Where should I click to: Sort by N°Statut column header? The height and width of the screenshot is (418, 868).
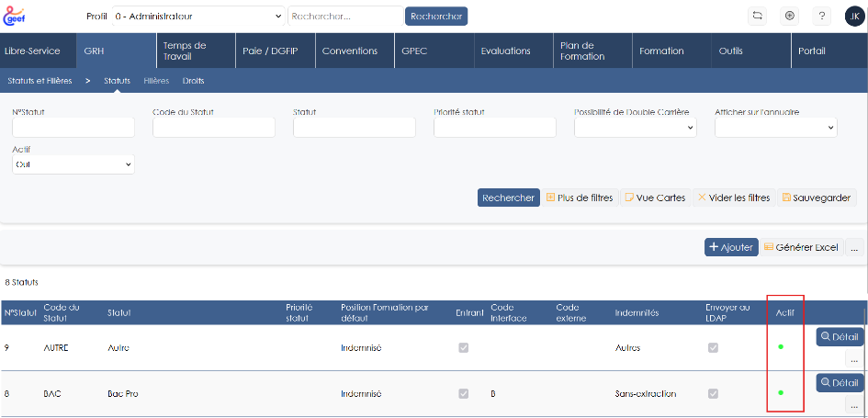click(20, 312)
